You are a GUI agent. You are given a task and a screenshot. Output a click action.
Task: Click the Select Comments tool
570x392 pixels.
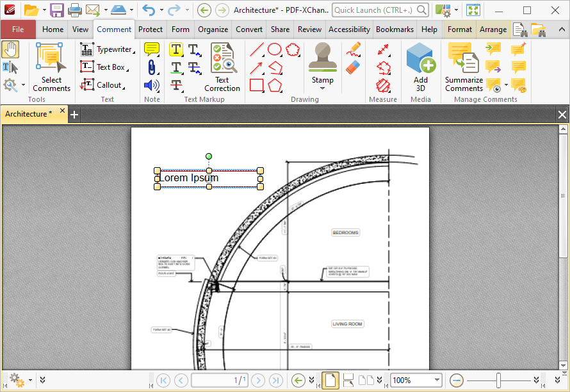tap(51, 67)
